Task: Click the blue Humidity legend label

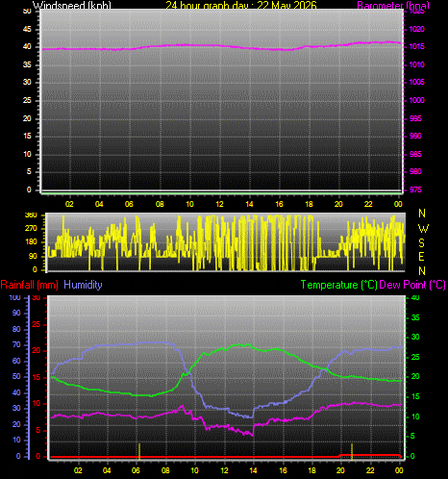Action: pyautogui.click(x=83, y=285)
